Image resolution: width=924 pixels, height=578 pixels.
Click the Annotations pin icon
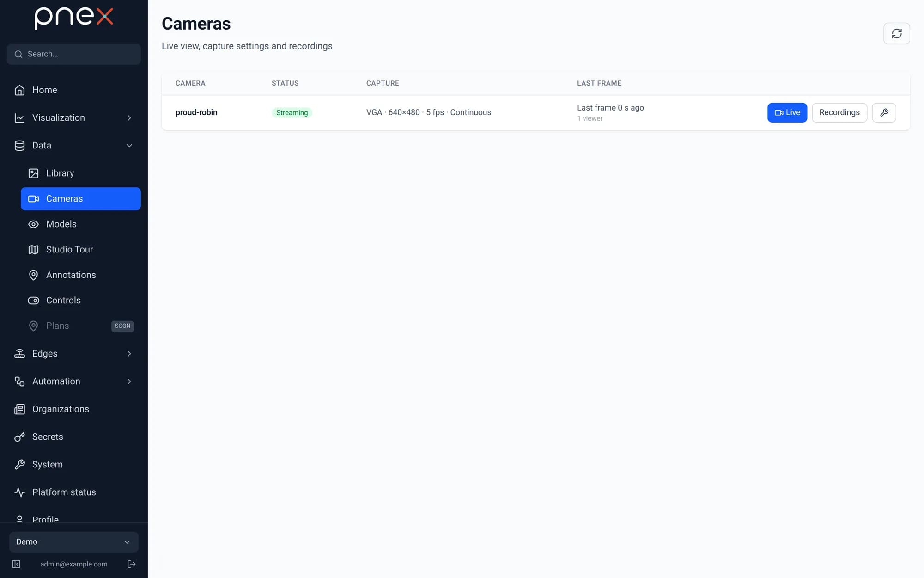[x=33, y=275]
